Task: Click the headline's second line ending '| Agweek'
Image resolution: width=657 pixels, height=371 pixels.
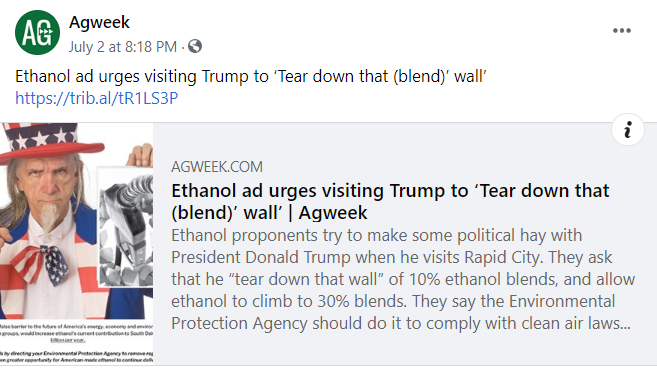Action: coord(269,213)
